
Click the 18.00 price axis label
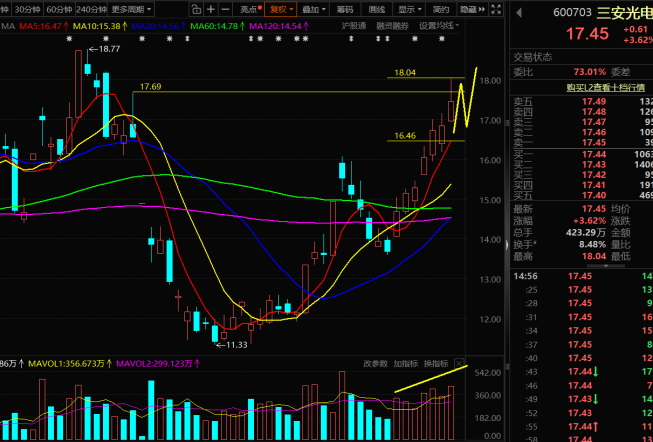point(490,80)
